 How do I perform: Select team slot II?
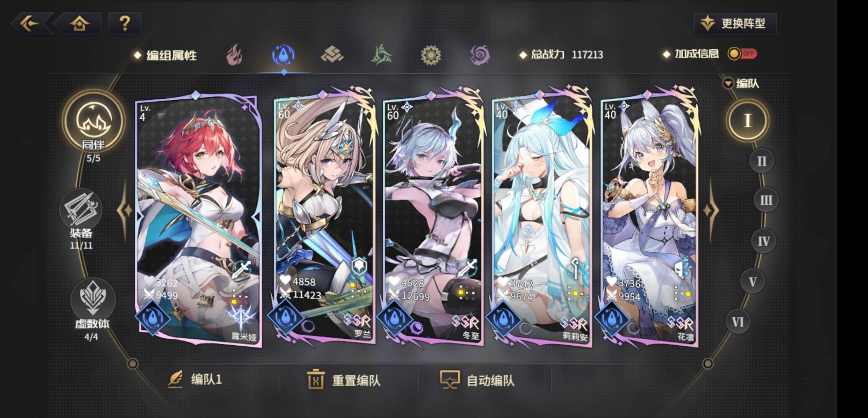761,161
